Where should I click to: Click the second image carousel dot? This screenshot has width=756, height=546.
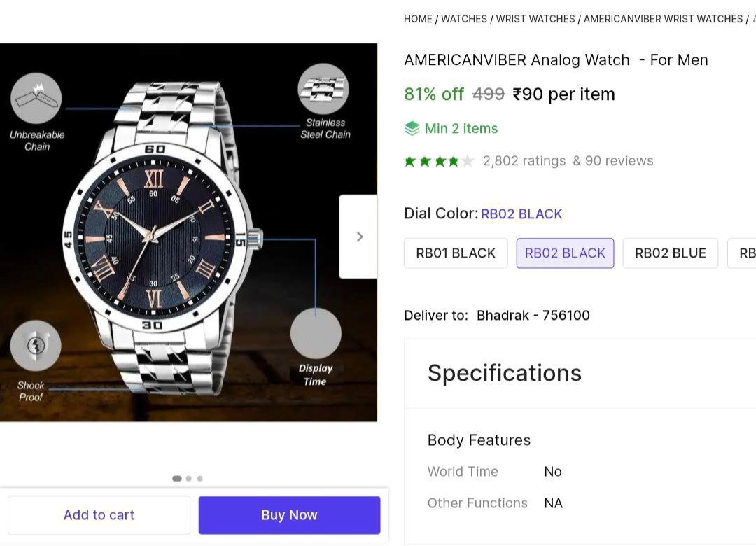(189, 479)
